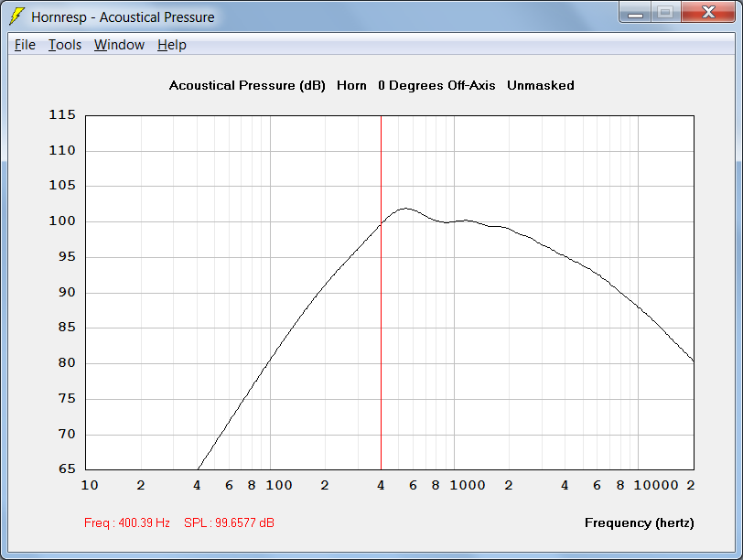Viewport: 743px width, 560px height.
Task: Click the Acoustical Pressure (dB) chart title
Action: [247, 85]
